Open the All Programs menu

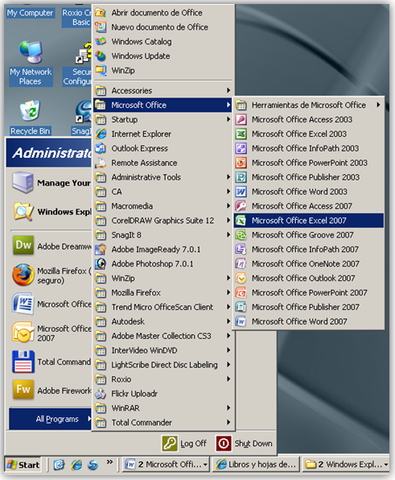pyautogui.click(x=50, y=419)
